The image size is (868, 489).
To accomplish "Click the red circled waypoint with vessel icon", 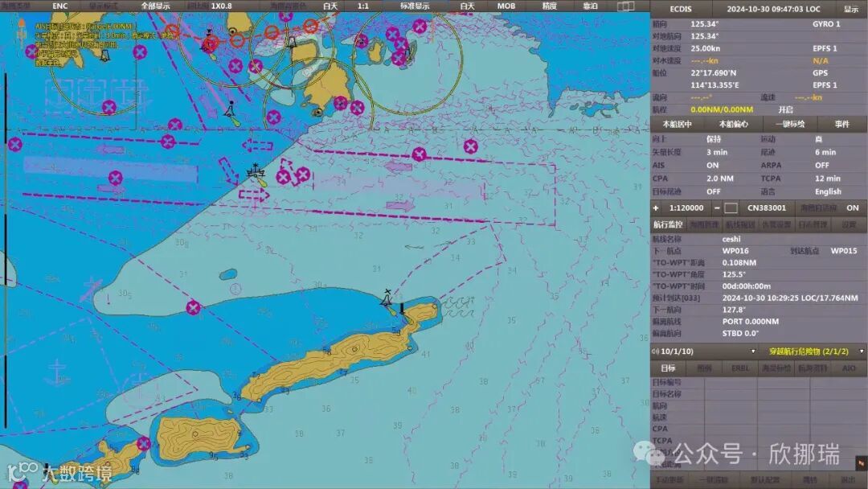I will pos(210,43).
